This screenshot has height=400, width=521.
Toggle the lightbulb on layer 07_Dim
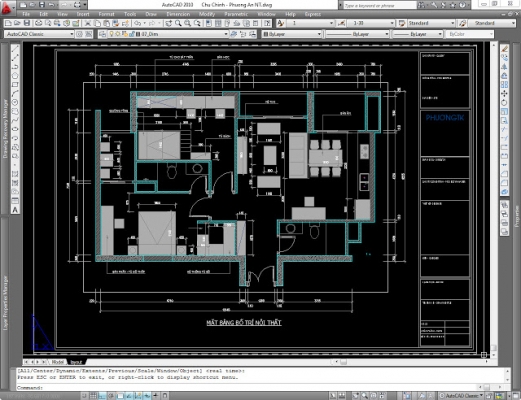(112, 34)
